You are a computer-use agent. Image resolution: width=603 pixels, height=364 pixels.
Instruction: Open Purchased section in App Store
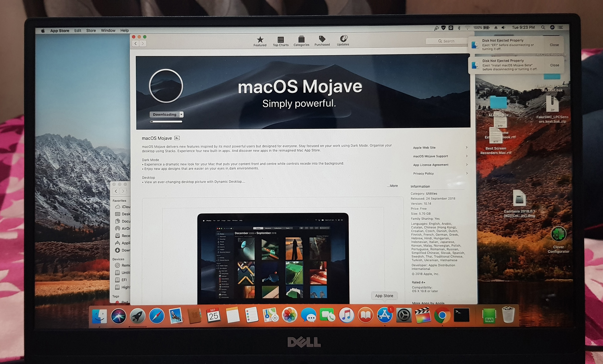pyautogui.click(x=322, y=42)
